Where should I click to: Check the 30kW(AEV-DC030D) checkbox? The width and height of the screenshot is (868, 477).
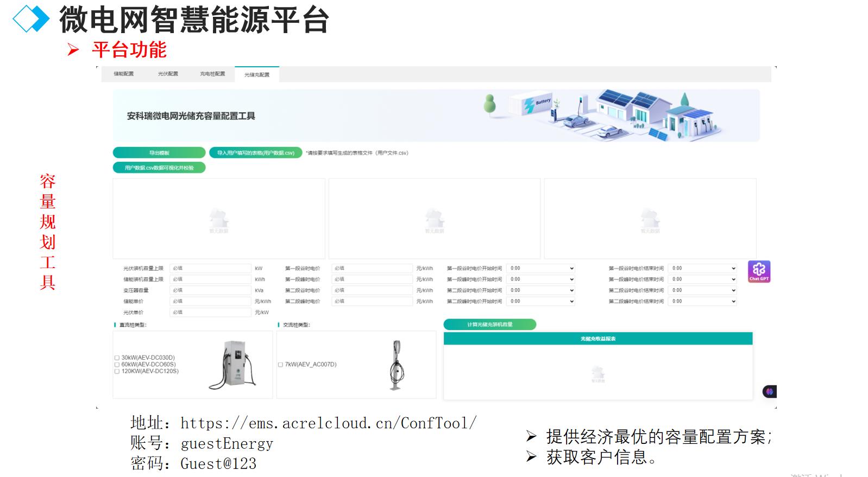click(x=117, y=358)
